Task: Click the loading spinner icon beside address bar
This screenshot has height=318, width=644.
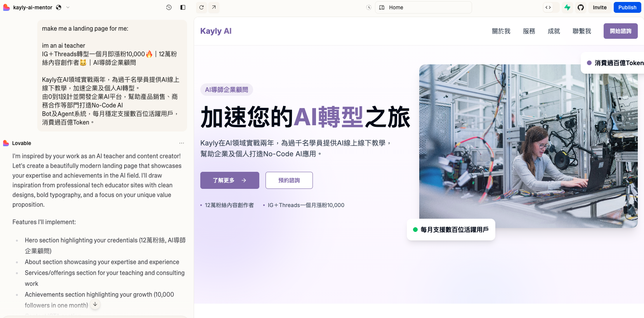Action: (369, 7)
